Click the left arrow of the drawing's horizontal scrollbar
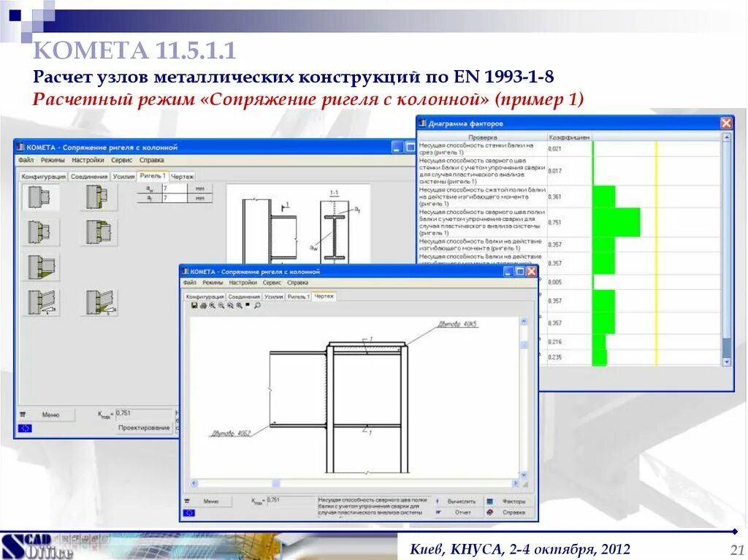The height and width of the screenshot is (560, 748). point(194,483)
